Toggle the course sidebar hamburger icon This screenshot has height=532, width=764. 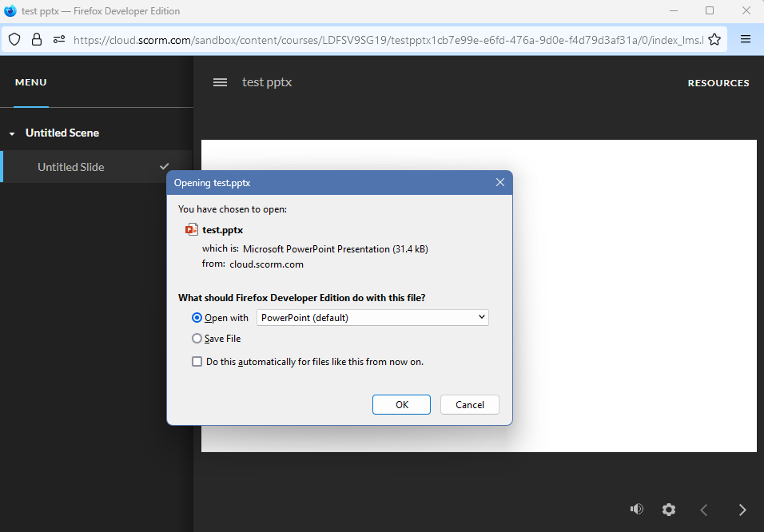point(221,82)
